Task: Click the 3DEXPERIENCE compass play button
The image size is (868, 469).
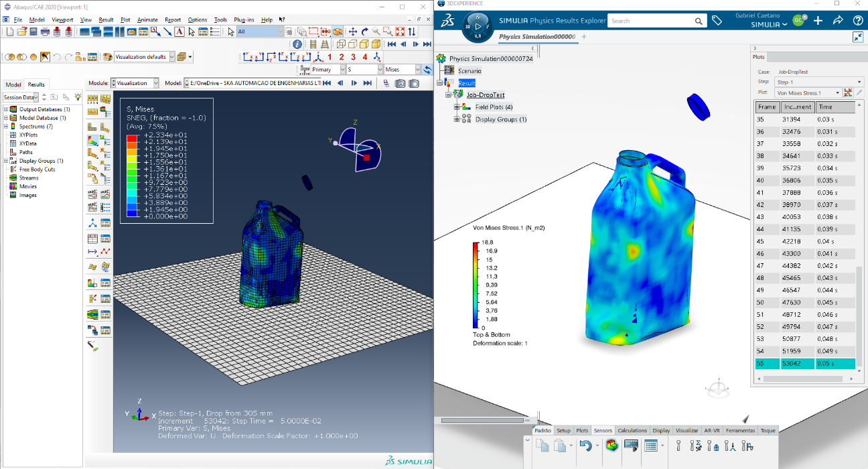Action: 478,27
